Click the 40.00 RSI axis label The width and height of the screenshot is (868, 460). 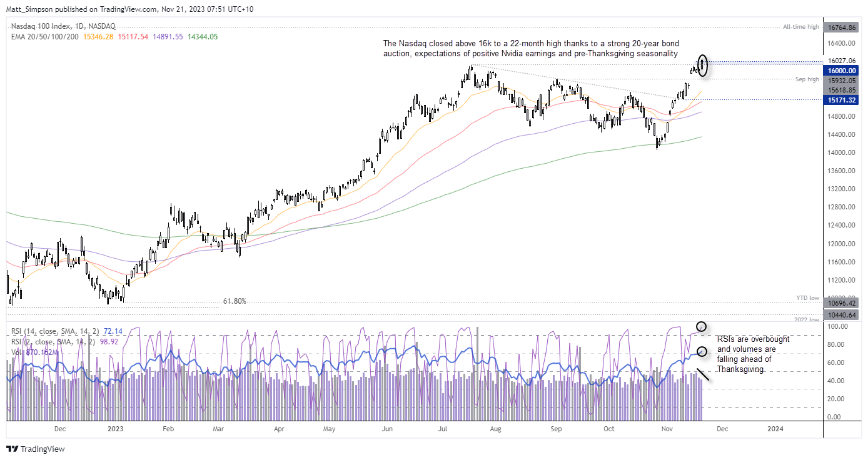pos(835,381)
